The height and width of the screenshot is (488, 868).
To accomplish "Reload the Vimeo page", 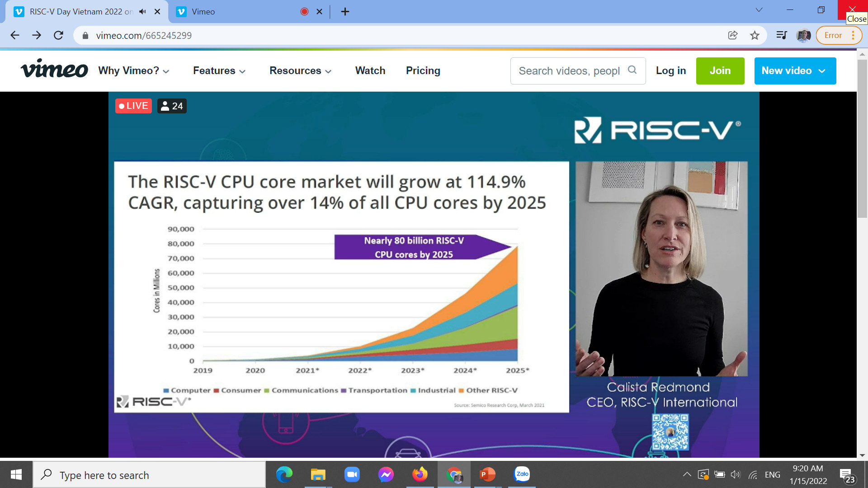I will pos(58,35).
